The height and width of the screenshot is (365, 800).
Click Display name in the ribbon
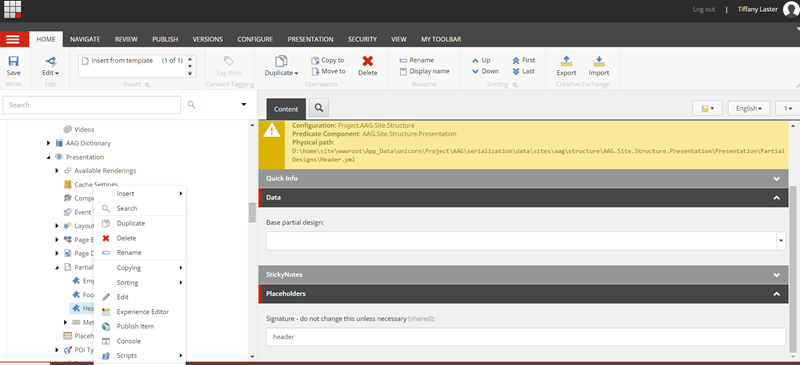tap(424, 71)
